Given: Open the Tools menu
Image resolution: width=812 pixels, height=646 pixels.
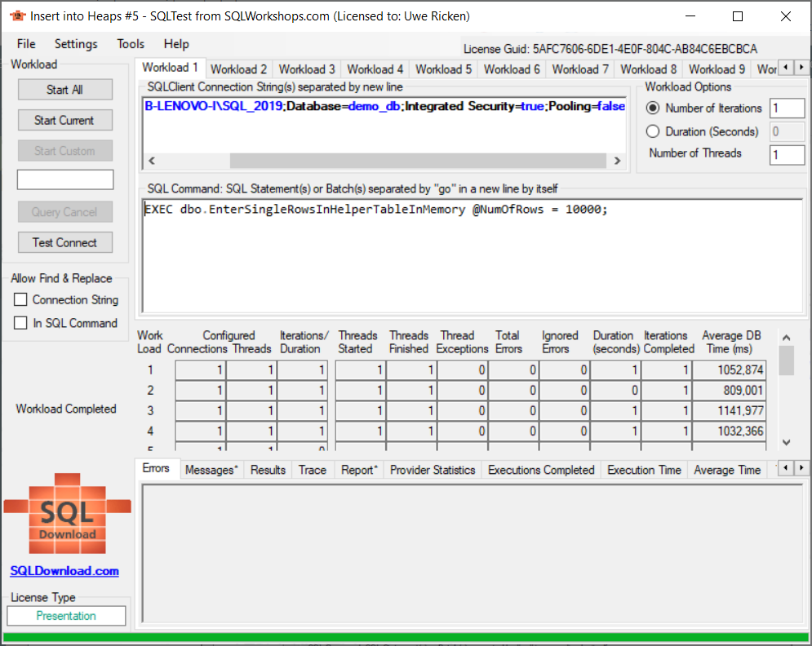Looking at the screenshot, I should tap(131, 44).
